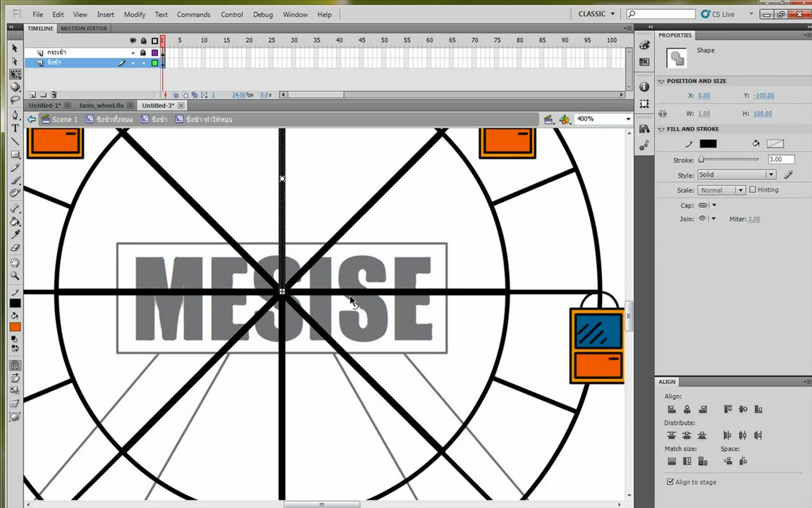This screenshot has height=508, width=812.
Task: Click the height value 100.00
Action: tap(762, 114)
